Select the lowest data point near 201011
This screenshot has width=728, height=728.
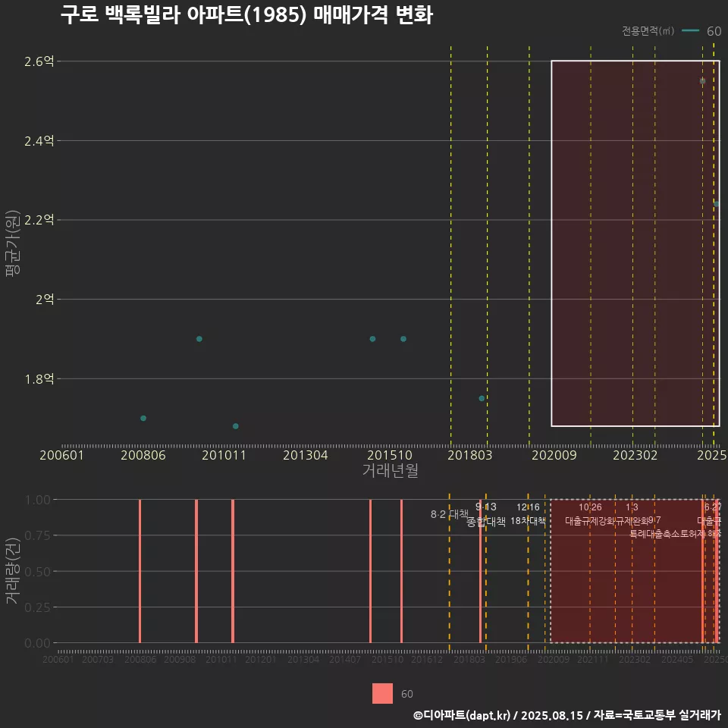[235, 426]
